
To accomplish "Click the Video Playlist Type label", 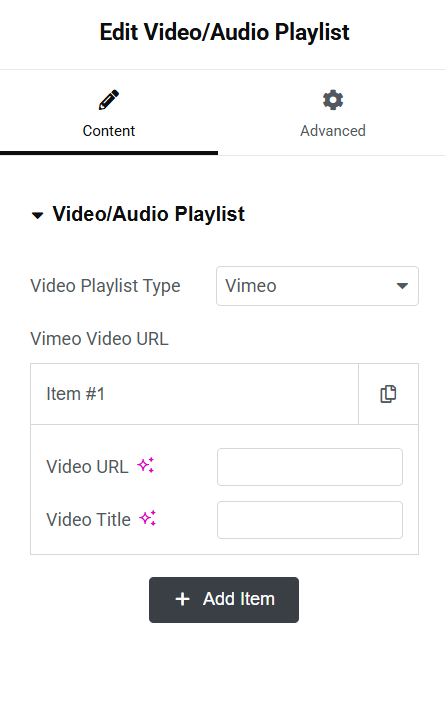I will 105,286.
